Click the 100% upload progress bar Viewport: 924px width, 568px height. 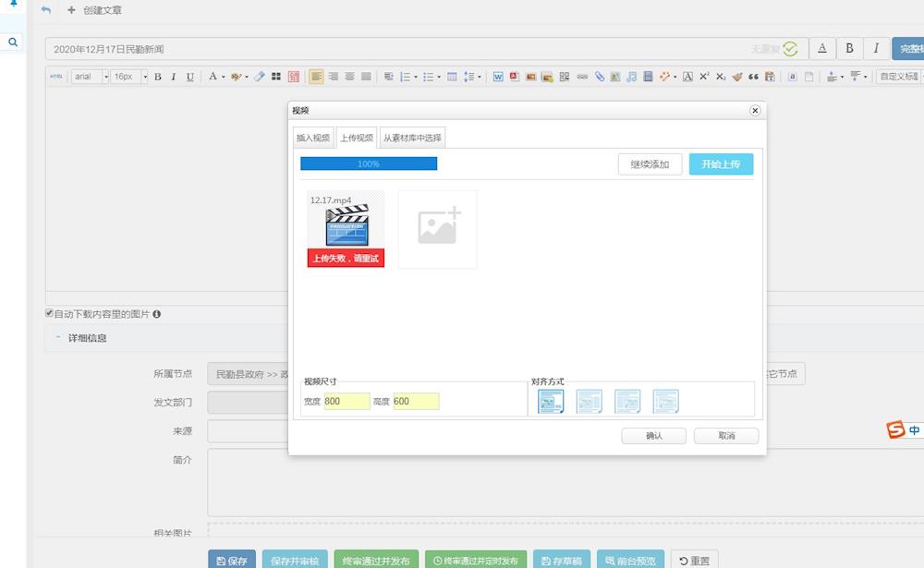click(x=369, y=163)
